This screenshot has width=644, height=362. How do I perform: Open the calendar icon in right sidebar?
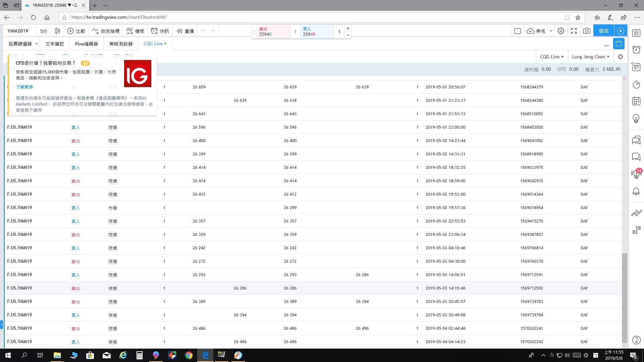tap(636, 101)
